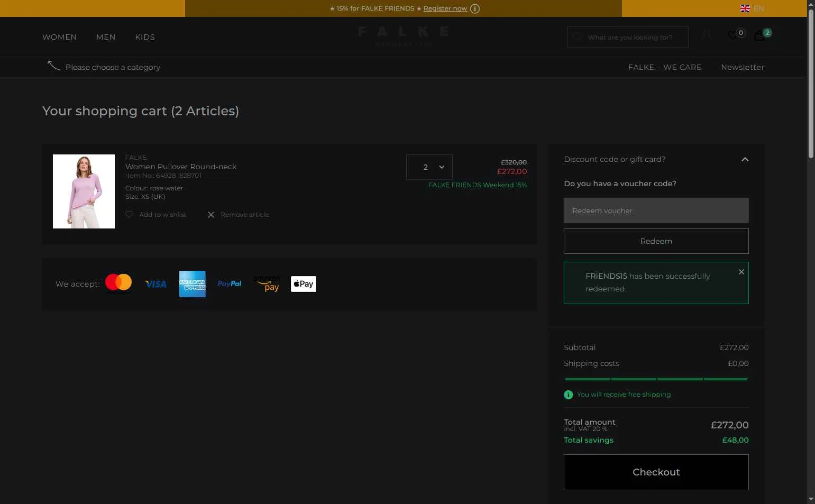
Task: Click the search magnifier icon
Action: [577, 37]
